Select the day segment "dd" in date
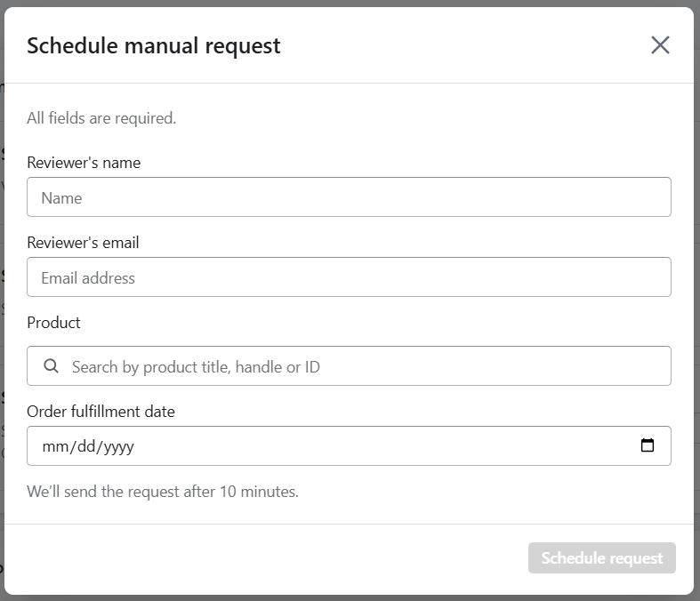The image size is (700, 601). [85, 446]
